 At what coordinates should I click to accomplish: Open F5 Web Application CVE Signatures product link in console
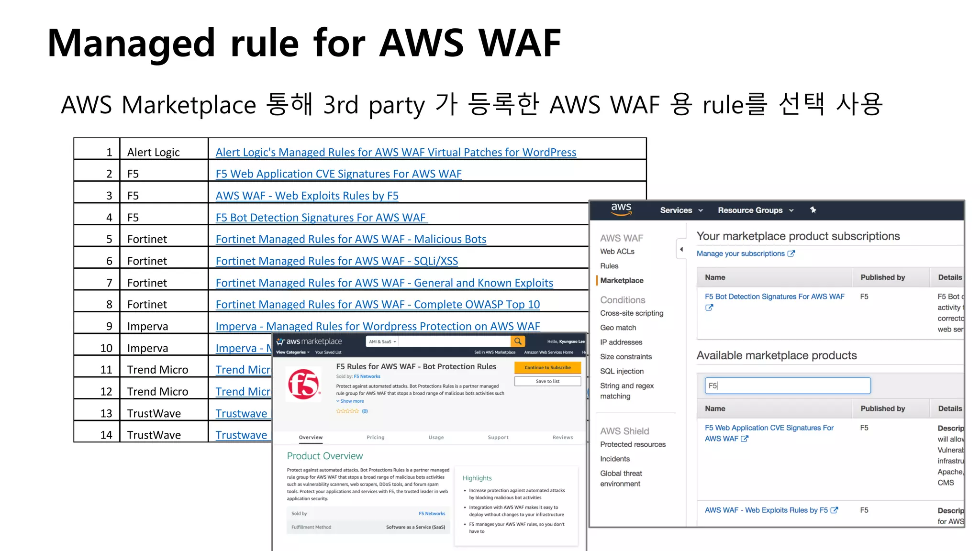click(769, 433)
